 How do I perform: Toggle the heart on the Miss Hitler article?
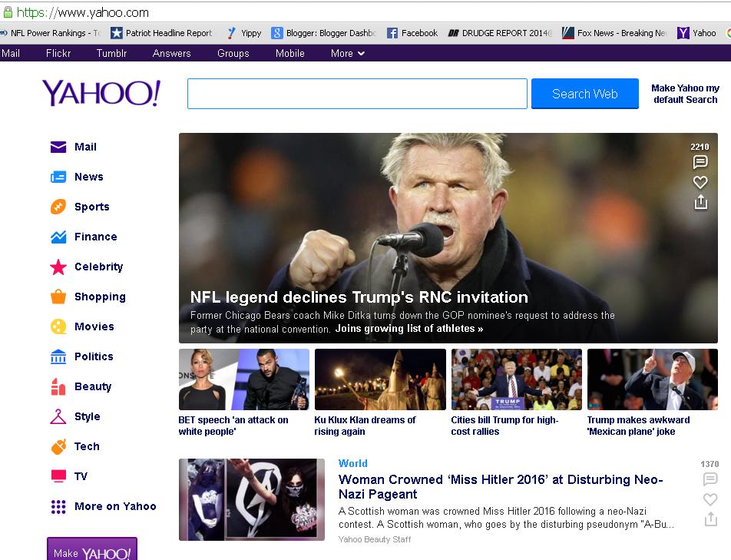click(709, 499)
